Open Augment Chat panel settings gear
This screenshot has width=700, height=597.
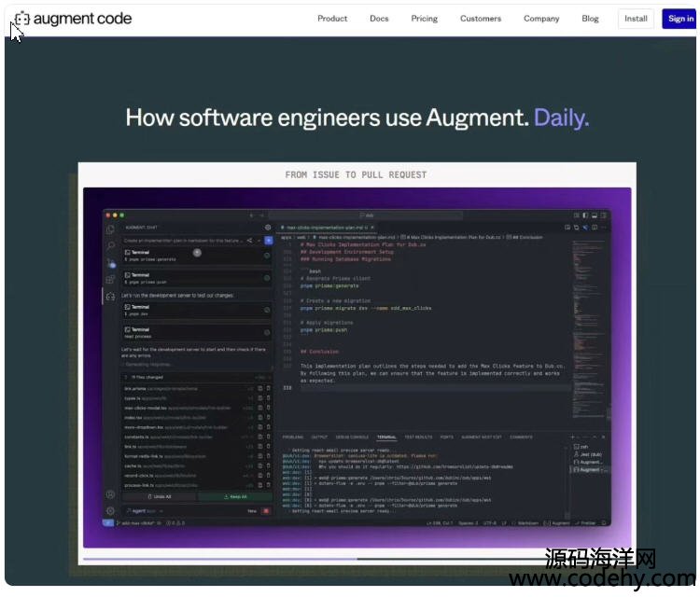pyautogui.click(x=268, y=228)
